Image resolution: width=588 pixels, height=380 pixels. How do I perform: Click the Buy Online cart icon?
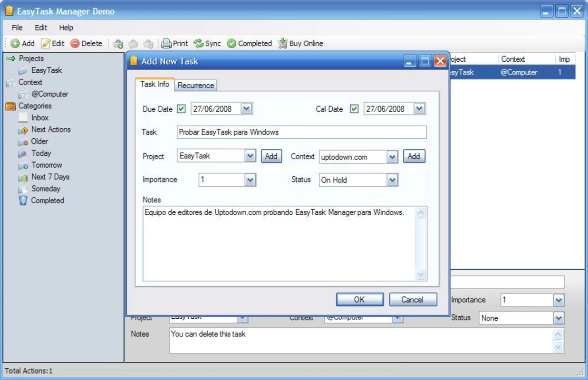click(283, 43)
